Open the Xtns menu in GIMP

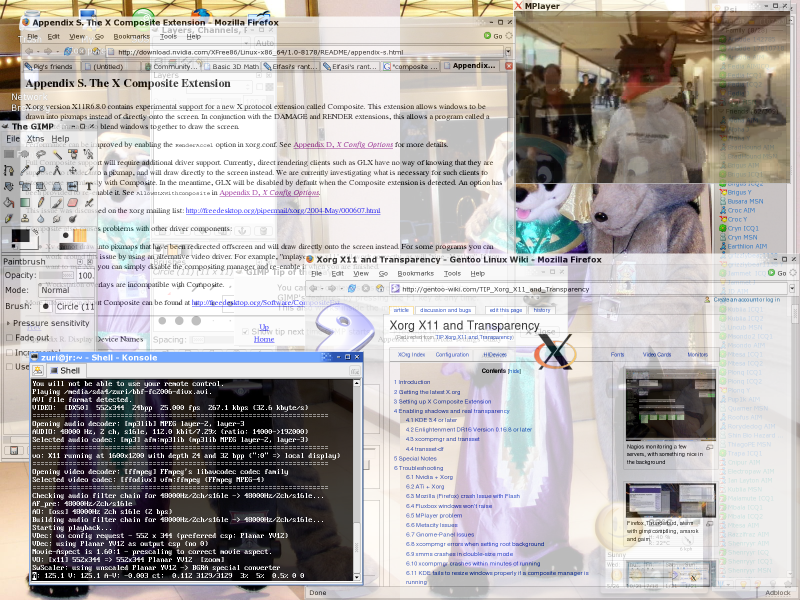(x=33, y=140)
